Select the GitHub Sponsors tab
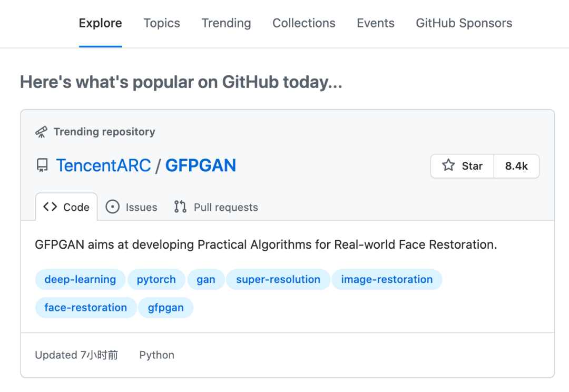Image resolution: width=569 pixels, height=392 pixels. (x=464, y=23)
